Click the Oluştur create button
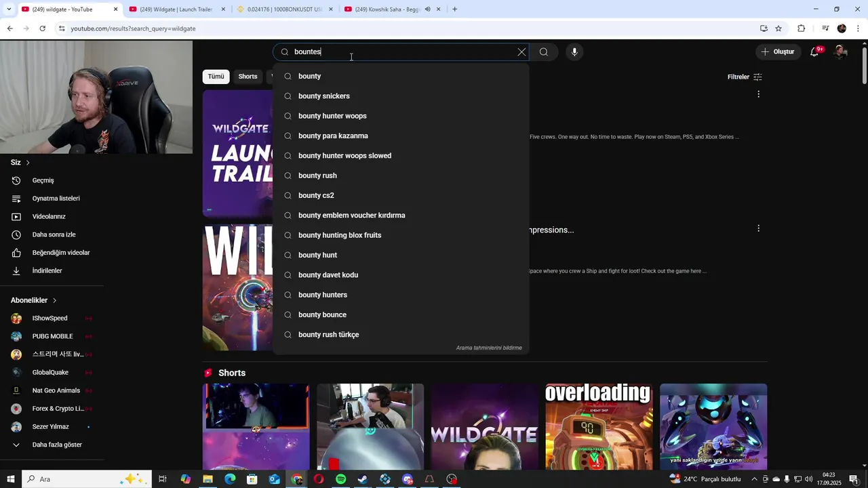Viewport: 868px width, 488px height. pos(777,52)
